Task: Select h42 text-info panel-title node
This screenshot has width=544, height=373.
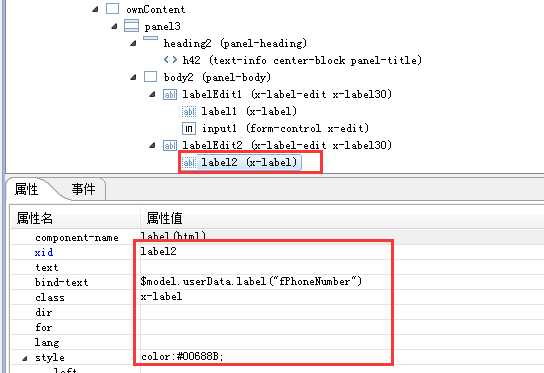Action: click(x=302, y=60)
